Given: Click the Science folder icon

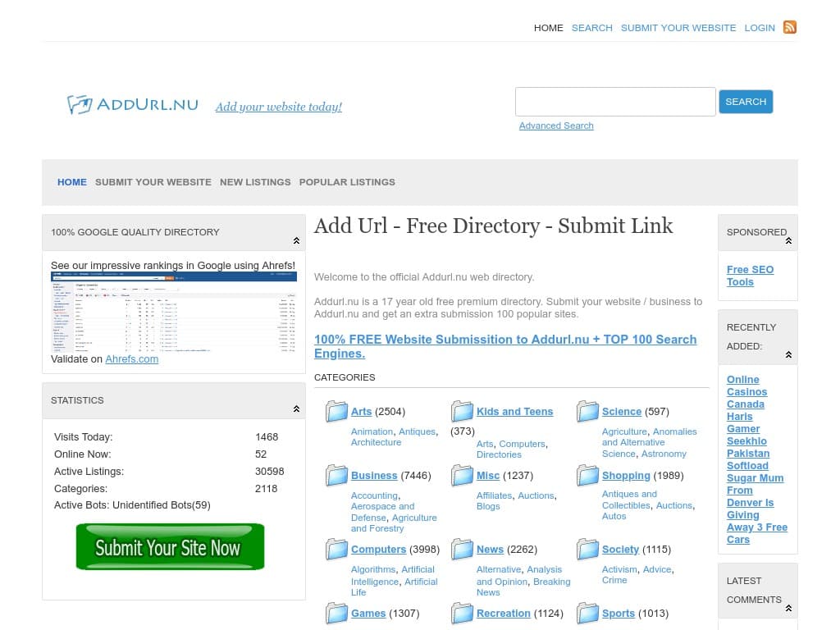Looking at the screenshot, I should (587, 412).
